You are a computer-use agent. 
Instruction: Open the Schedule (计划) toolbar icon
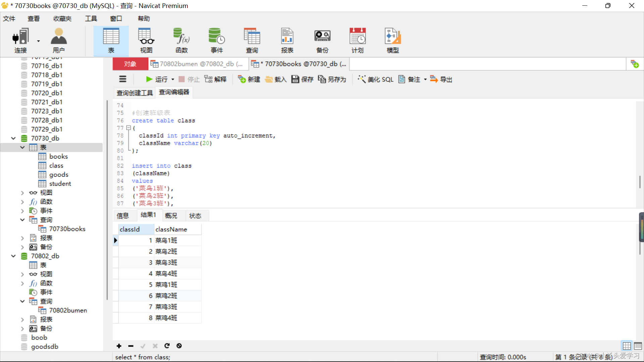coord(358,41)
